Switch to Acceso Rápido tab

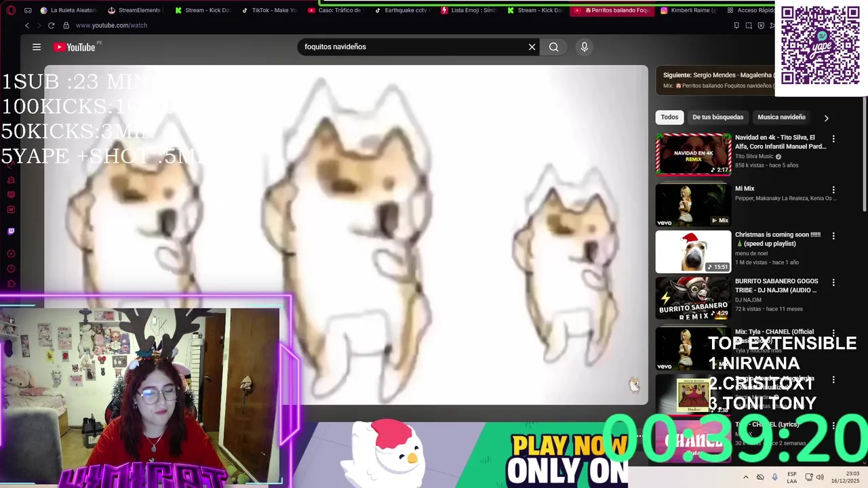[x=749, y=10]
